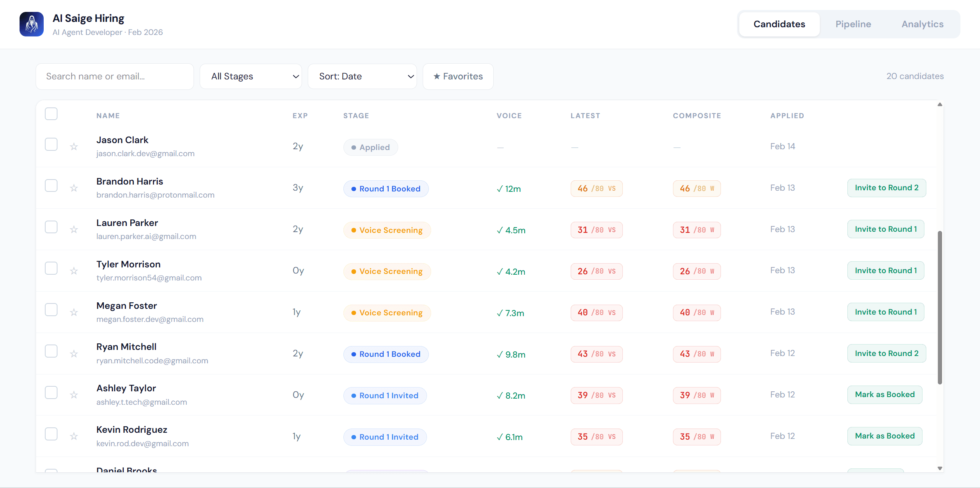Mark Ashley Taylor as Booked

885,395
